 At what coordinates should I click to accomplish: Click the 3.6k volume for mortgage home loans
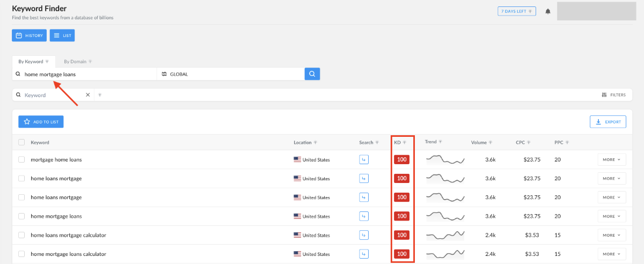coord(491,159)
